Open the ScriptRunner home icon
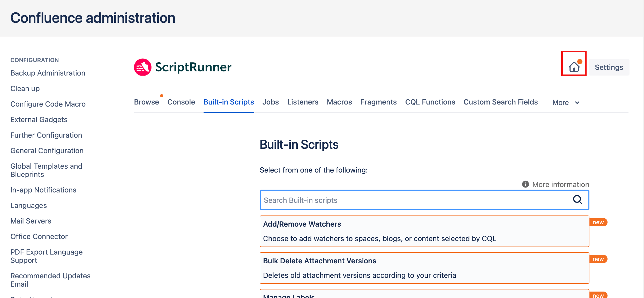The height and width of the screenshot is (298, 644). coord(574,67)
